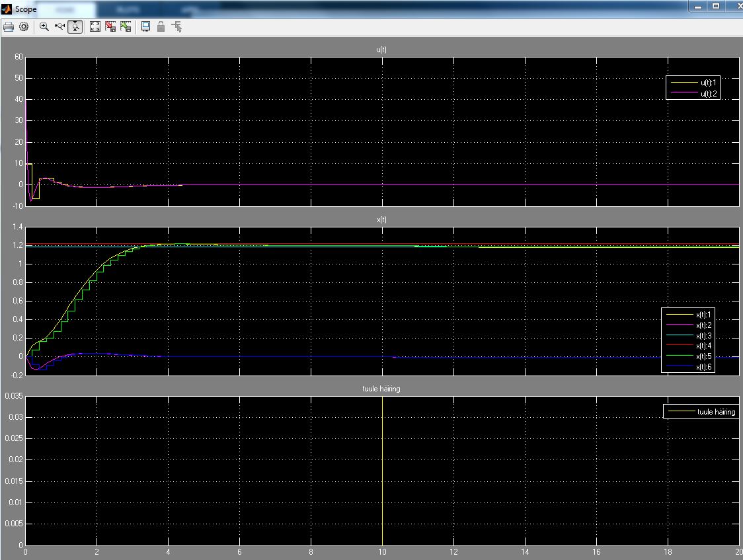Click the MATLAB icon in title bar
Screen dimensions: 743x560
[7, 9]
